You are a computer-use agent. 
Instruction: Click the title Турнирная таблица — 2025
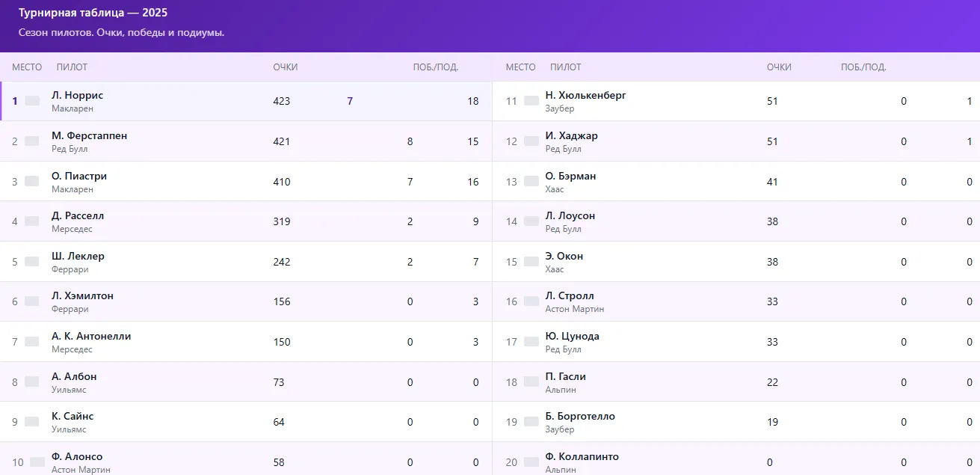93,13
